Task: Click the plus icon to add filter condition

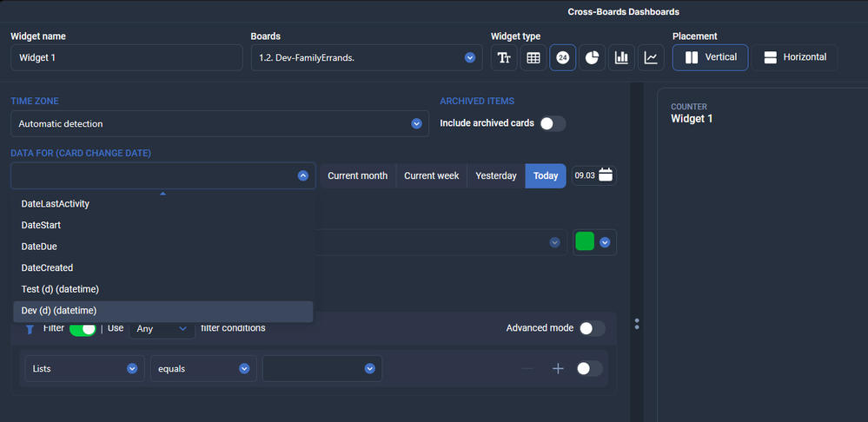Action: click(x=558, y=368)
